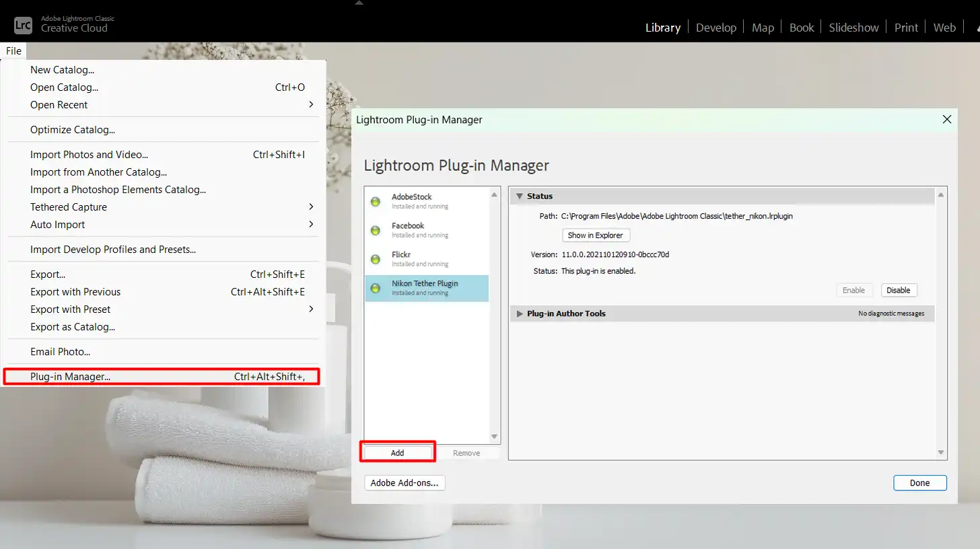
Task: Click the Enable plug-in button
Action: pyautogui.click(x=853, y=290)
